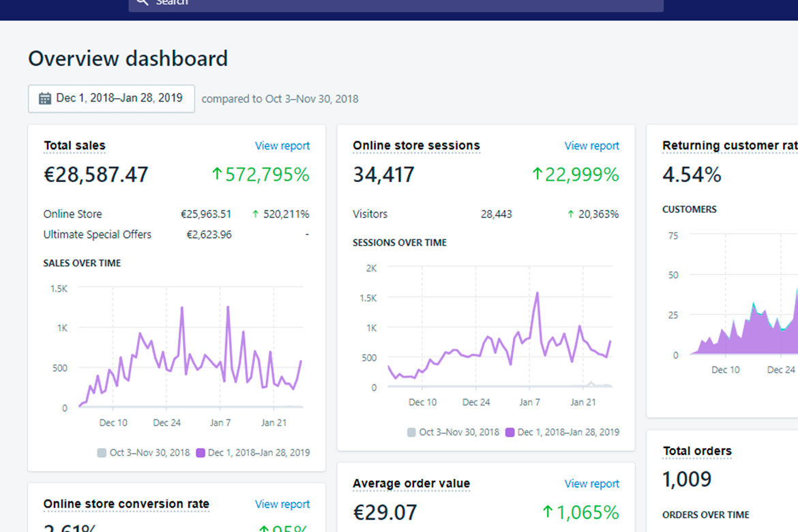The height and width of the screenshot is (532, 798).
Task: Click the Total sales card heading
Action: click(75, 145)
